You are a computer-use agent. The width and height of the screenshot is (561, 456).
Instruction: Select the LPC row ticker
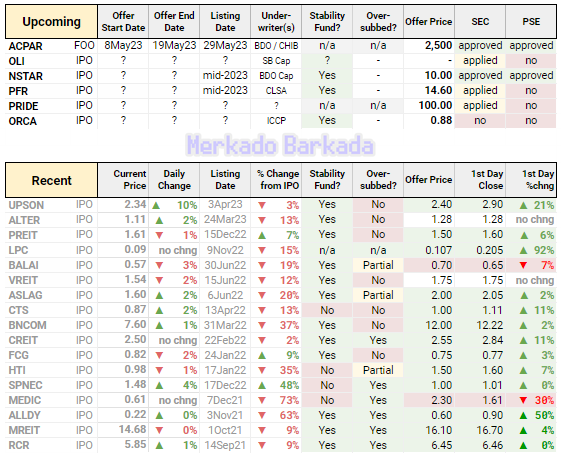18,250
